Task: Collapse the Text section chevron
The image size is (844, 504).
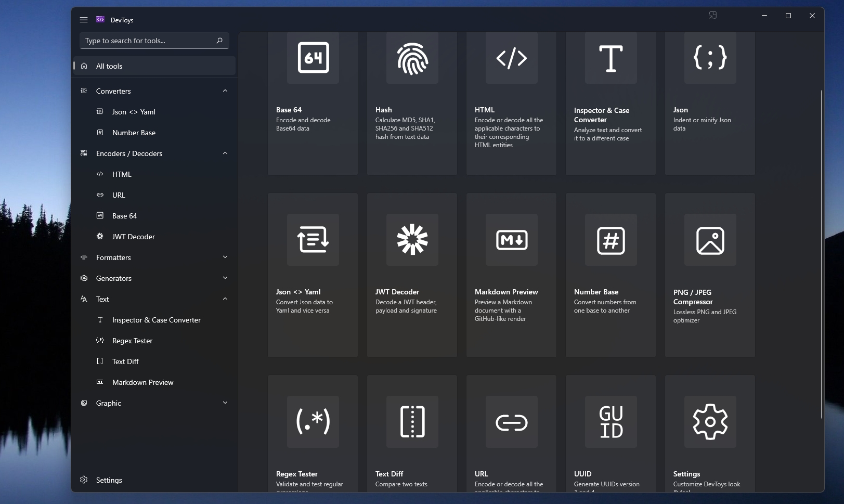Action: click(x=225, y=299)
